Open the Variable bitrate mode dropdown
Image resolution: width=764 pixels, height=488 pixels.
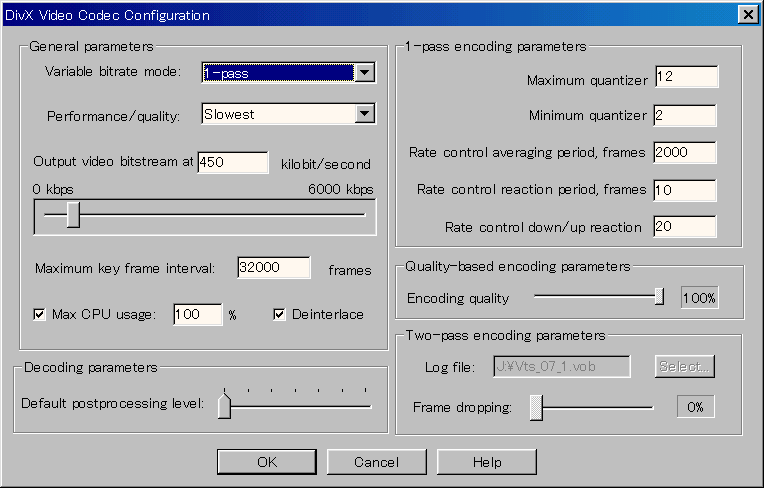click(365, 72)
